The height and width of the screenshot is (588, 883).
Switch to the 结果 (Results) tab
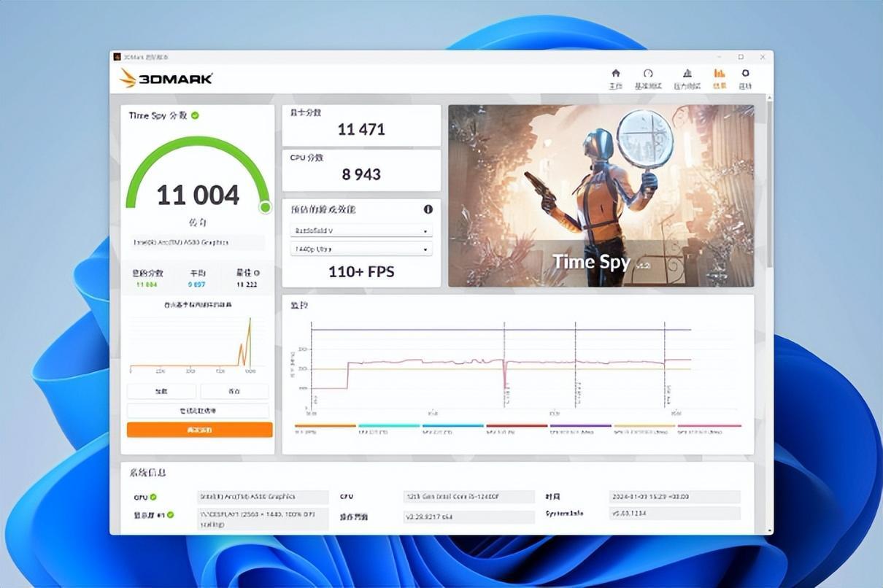(720, 79)
